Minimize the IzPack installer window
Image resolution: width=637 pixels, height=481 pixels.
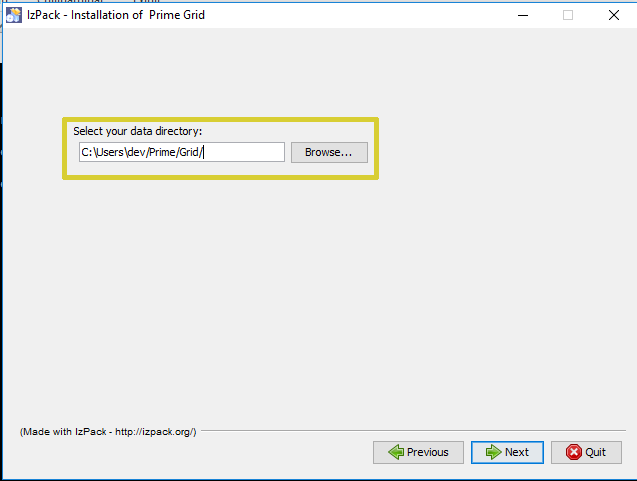[x=523, y=15]
